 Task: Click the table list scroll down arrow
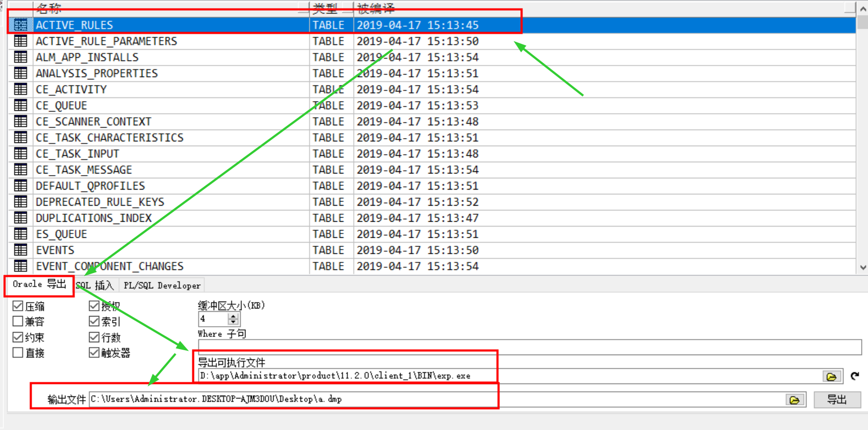[863, 267]
